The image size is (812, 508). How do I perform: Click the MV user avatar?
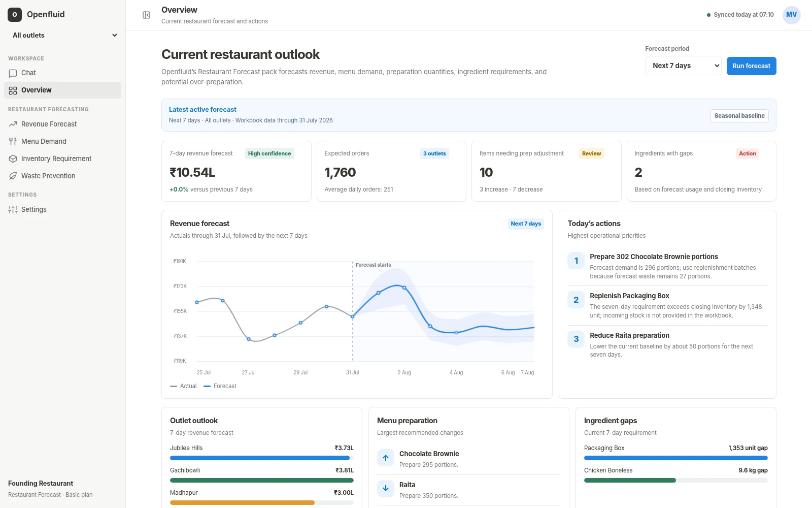(791, 15)
